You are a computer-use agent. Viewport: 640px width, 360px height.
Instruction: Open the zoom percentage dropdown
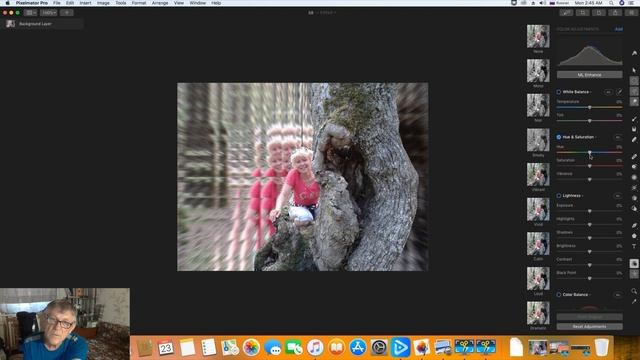(48, 13)
